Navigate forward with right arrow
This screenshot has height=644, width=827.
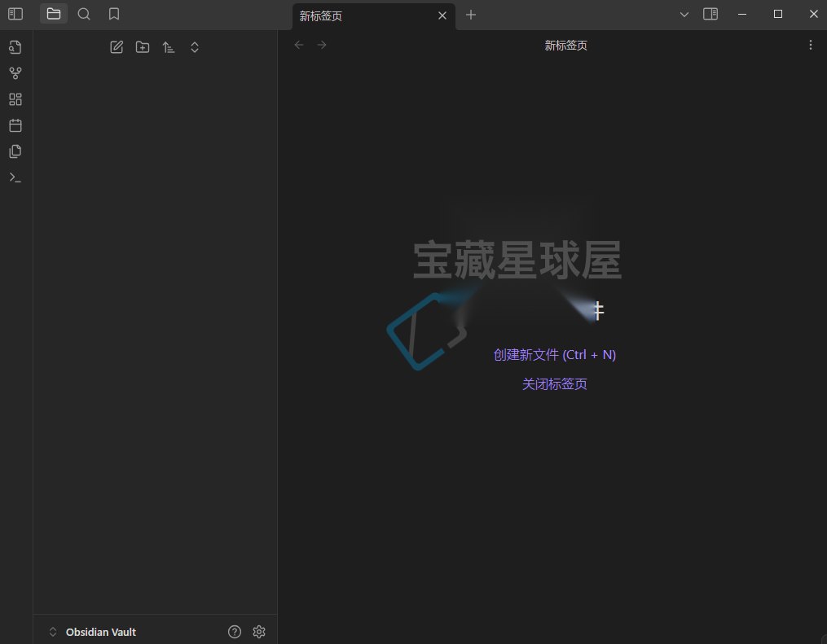(322, 46)
